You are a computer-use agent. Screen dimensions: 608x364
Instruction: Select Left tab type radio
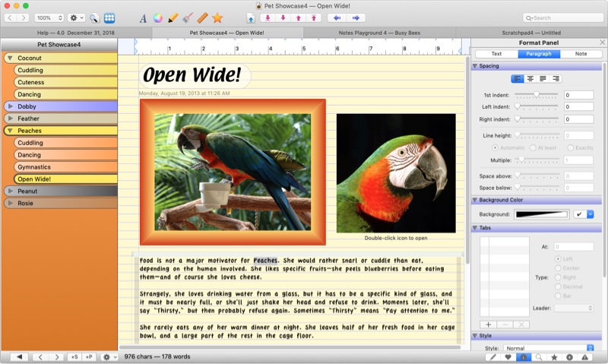pyautogui.click(x=558, y=258)
